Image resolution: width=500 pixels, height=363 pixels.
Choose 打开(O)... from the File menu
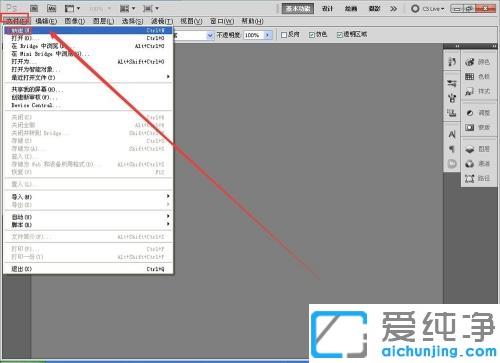[x=88, y=38]
